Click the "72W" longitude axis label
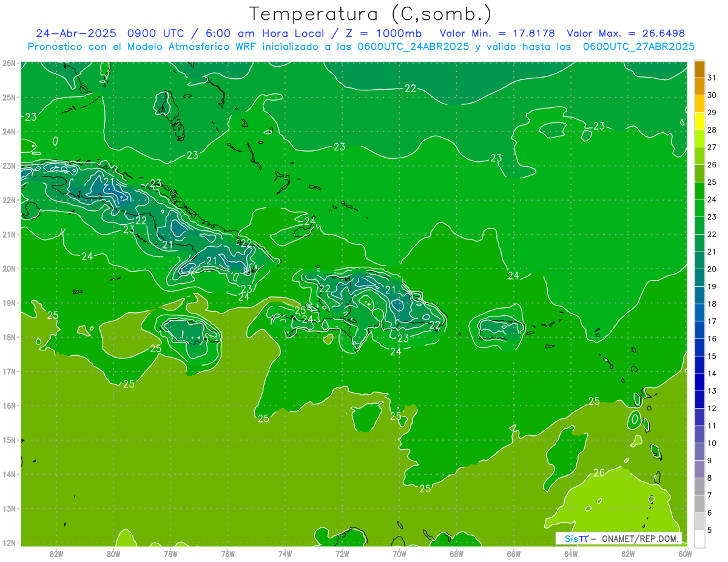The image size is (728, 562). 342,554
